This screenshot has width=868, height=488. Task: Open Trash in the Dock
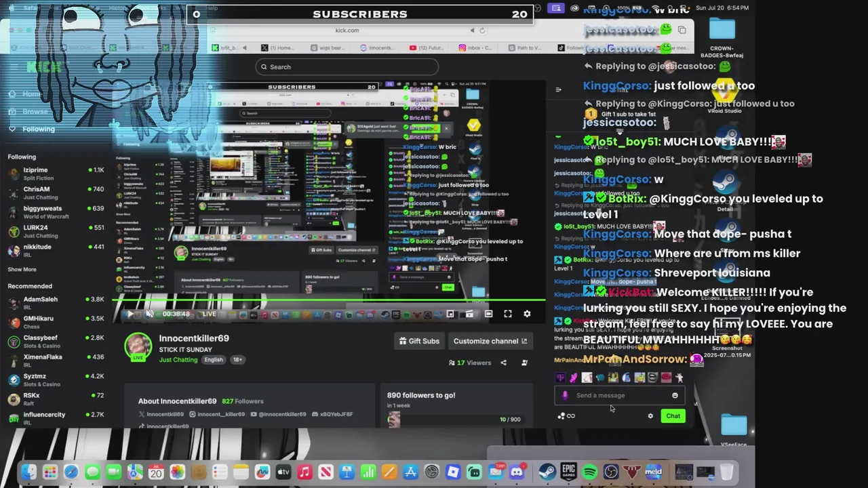726,472
